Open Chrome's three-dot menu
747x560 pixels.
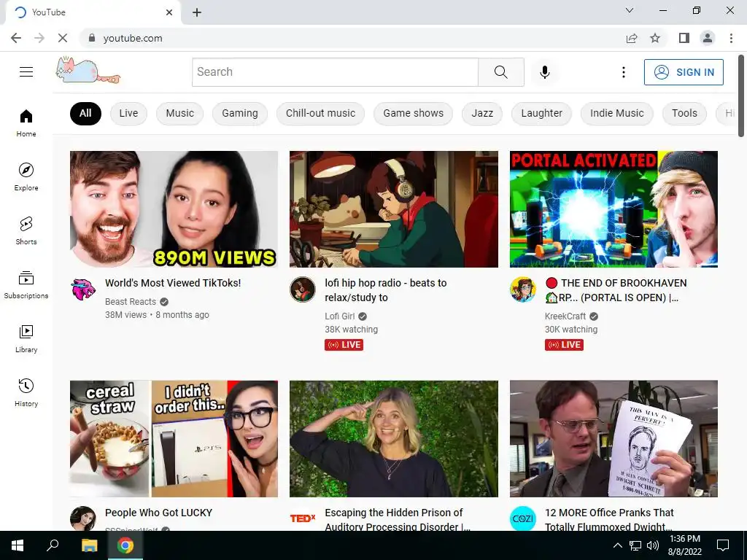731,38
